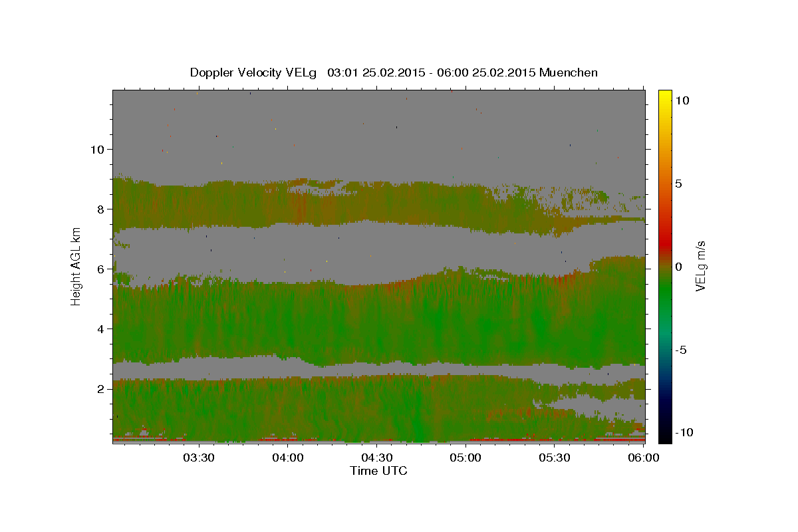Click the colorbar tick label '5'
The image size is (798, 532).
coord(678,184)
